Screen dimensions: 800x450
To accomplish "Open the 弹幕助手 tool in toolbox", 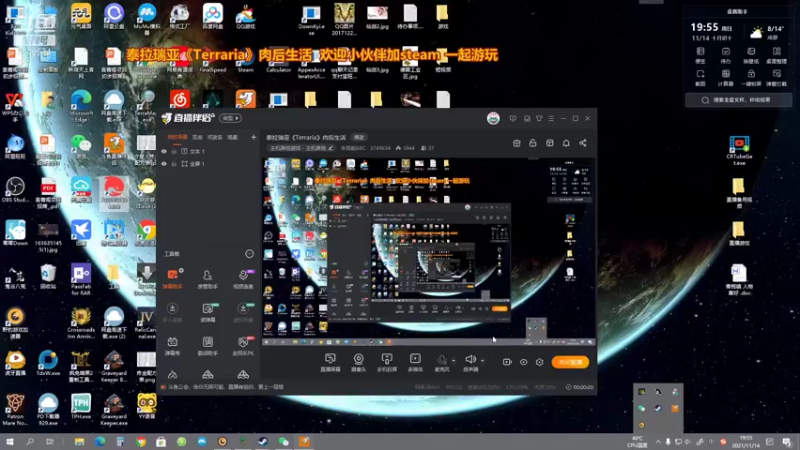I will click(173, 279).
